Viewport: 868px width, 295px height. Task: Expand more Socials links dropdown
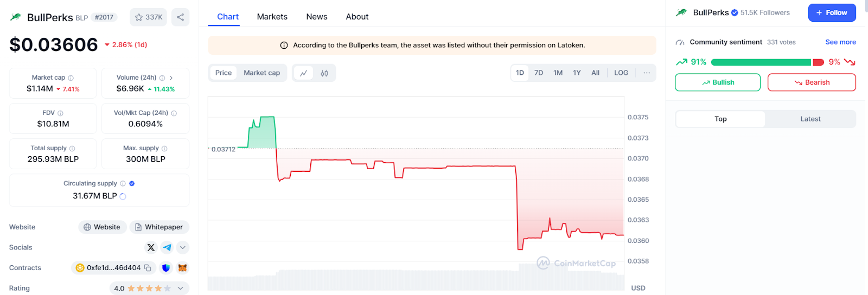(x=183, y=247)
